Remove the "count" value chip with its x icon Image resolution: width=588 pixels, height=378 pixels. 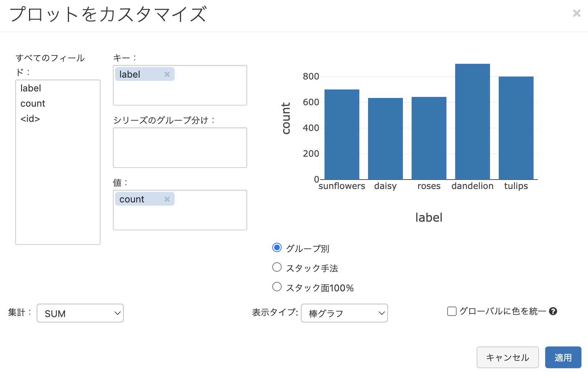[x=167, y=199]
